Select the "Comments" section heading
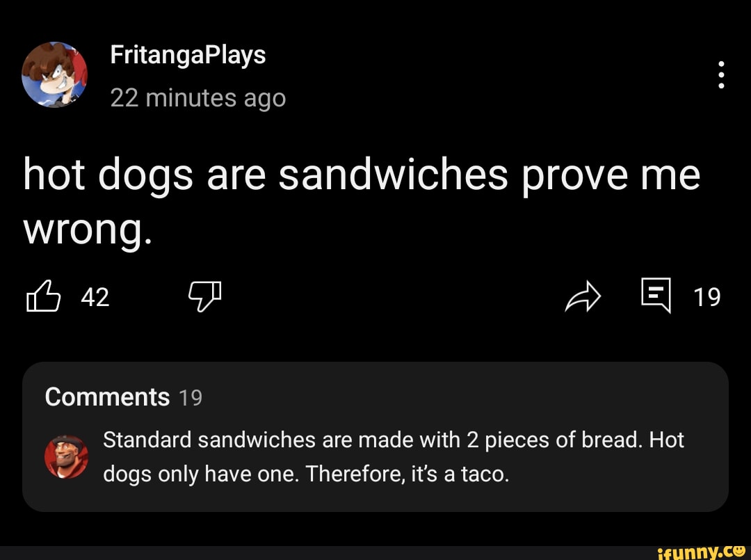 tap(107, 397)
